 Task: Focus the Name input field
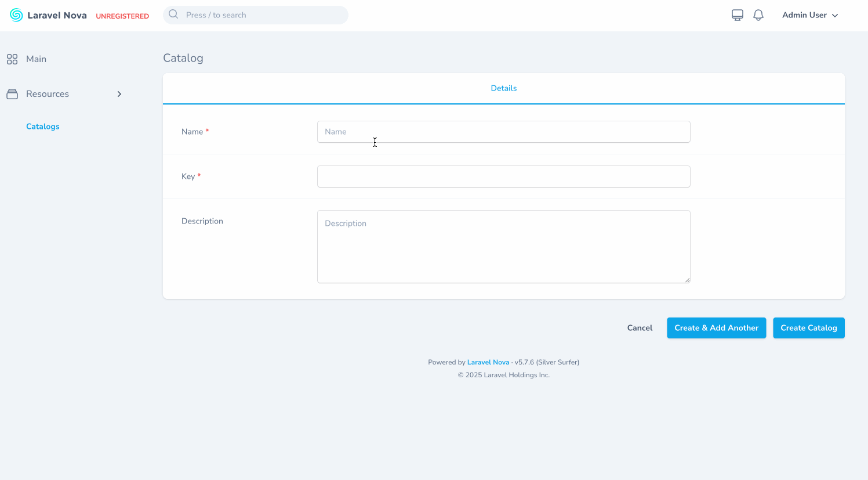[503, 132]
